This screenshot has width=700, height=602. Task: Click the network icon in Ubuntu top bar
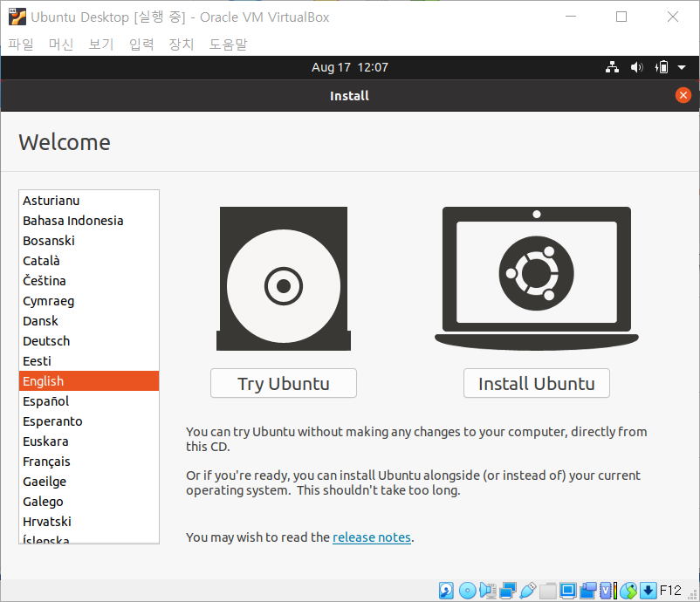click(x=612, y=67)
